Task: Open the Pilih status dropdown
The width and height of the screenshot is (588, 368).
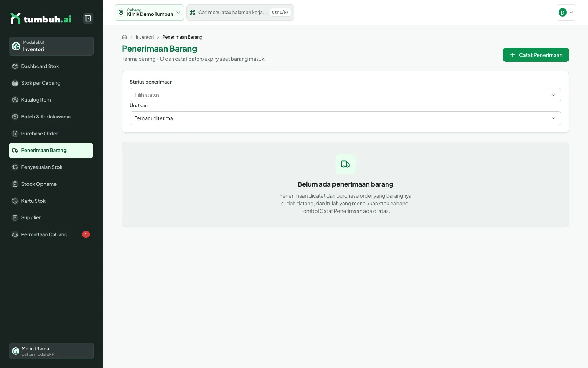Action: pyautogui.click(x=345, y=95)
